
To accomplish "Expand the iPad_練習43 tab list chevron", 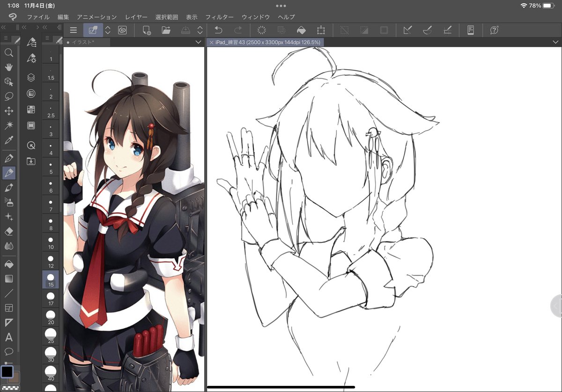I will point(555,43).
